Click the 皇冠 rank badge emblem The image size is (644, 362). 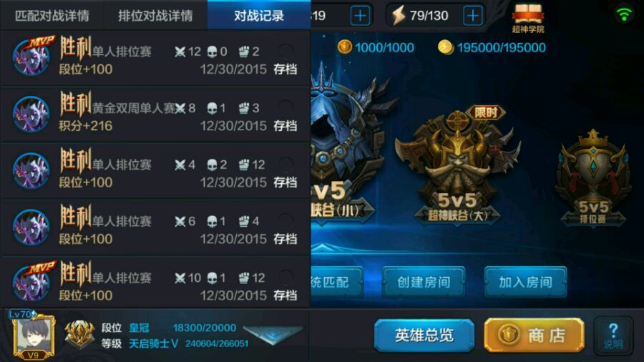(x=79, y=335)
